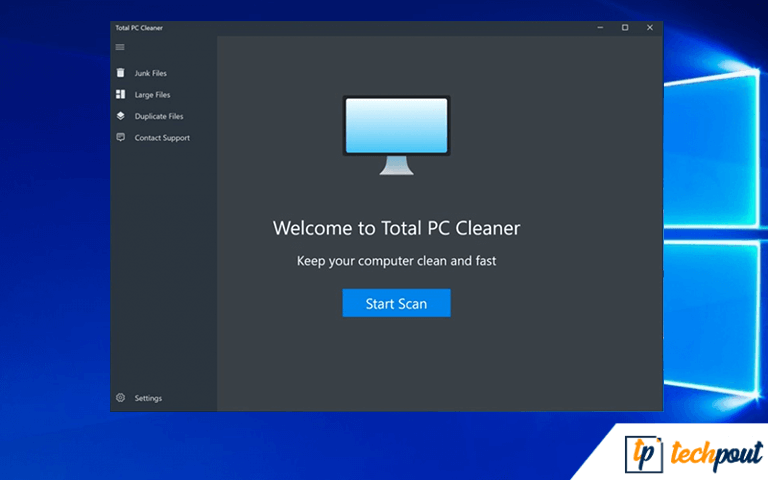Click the Contact Support chat icon
Screen dimensions: 768x480
(120, 138)
